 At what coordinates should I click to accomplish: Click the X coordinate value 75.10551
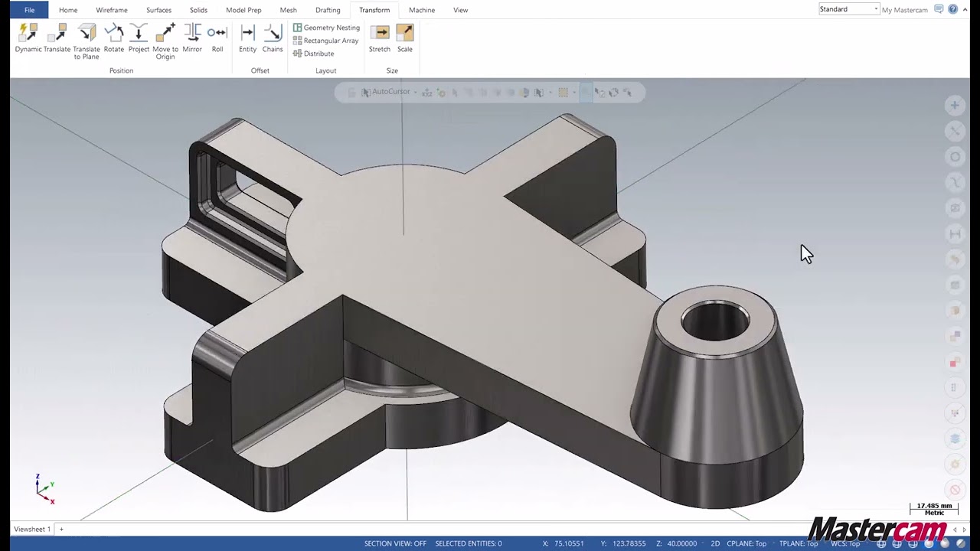tap(568, 543)
